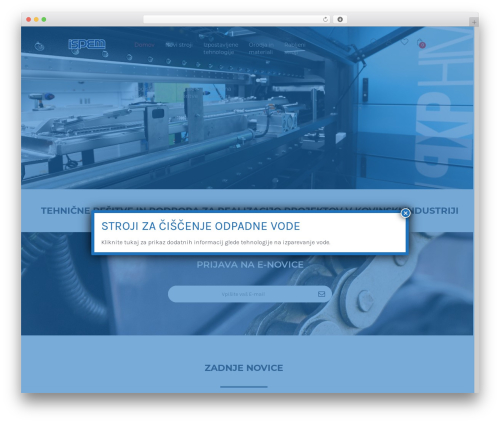500x423 pixels.
Task: Open the Rabljeni stroji menu item
Action: click(294, 48)
